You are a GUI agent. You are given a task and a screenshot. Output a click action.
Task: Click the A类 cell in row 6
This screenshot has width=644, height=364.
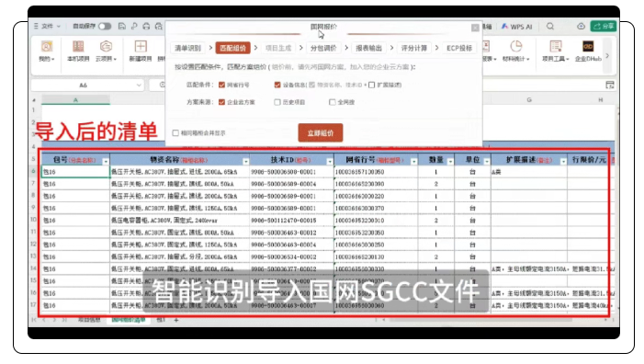point(529,172)
